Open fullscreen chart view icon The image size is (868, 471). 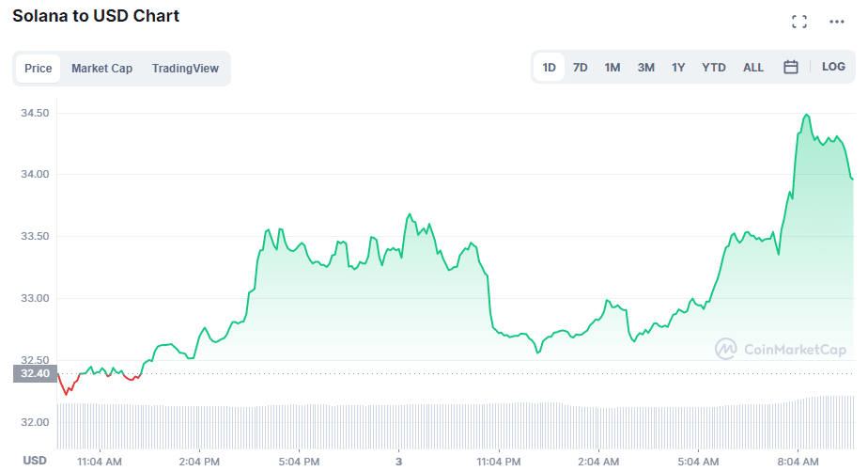coord(799,22)
